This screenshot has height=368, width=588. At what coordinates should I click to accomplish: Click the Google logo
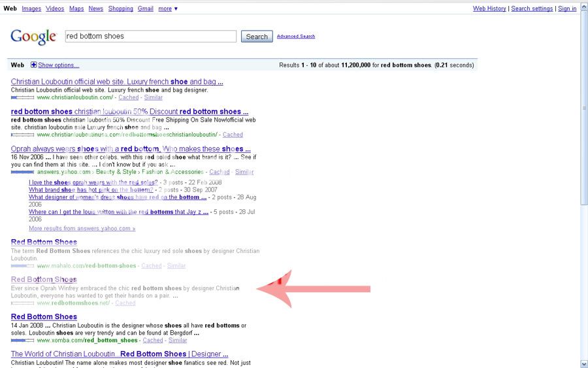pyautogui.click(x=33, y=37)
